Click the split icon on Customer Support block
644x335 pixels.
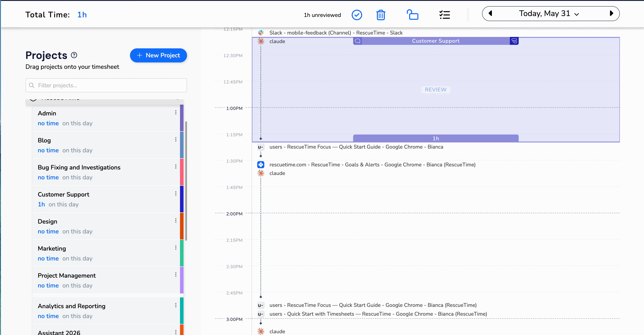click(x=514, y=41)
